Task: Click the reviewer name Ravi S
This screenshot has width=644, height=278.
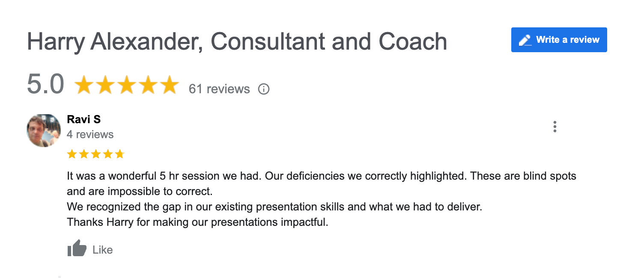Action: (x=84, y=119)
